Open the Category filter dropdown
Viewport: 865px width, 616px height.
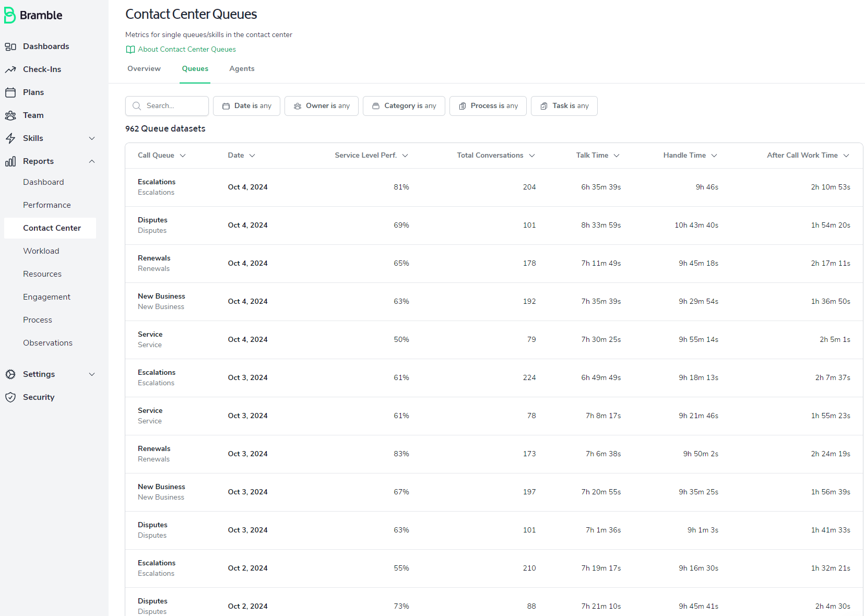click(x=404, y=106)
